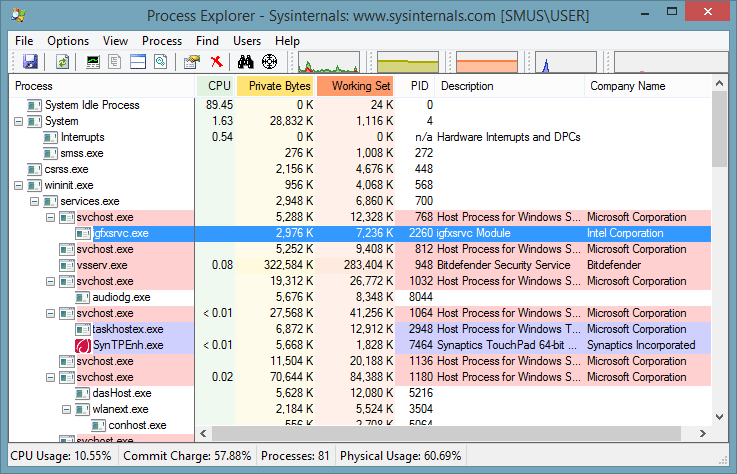
Task: Open the View menu
Action: point(115,41)
